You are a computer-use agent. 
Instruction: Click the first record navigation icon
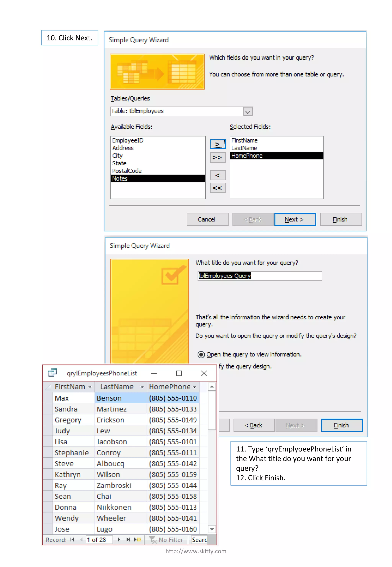point(72,539)
